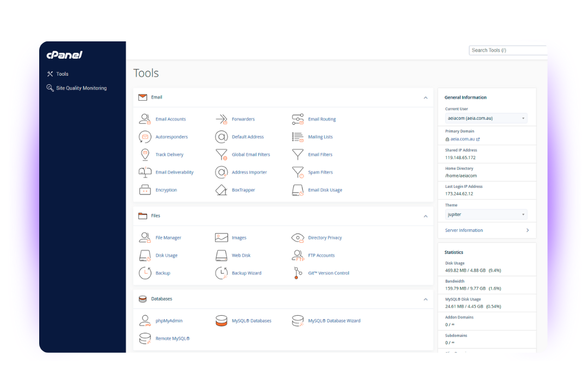Click the Git Version Control icon

(x=297, y=273)
